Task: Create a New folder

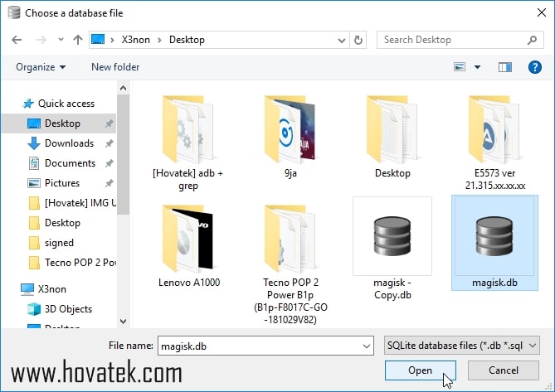Action: tap(115, 67)
